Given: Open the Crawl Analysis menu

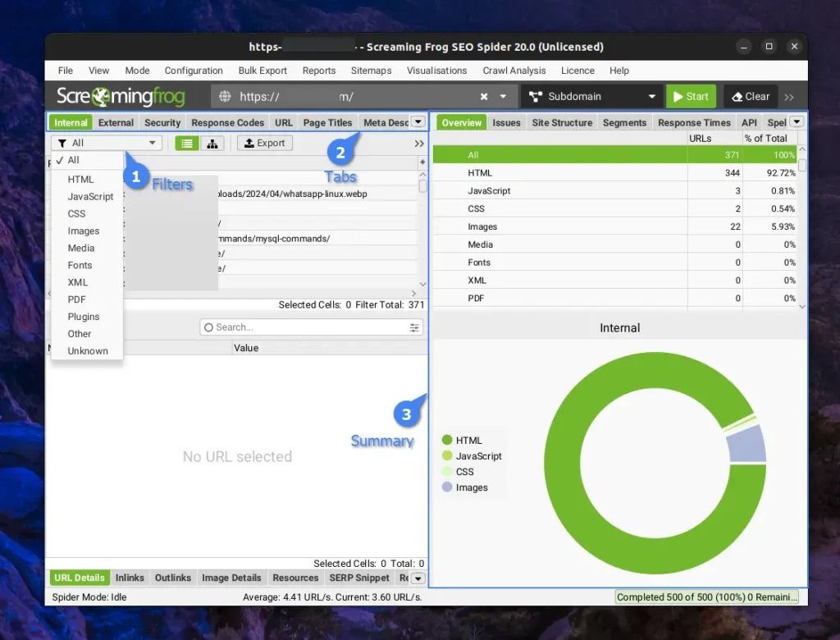Looking at the screenshot, I should (514, 71).
